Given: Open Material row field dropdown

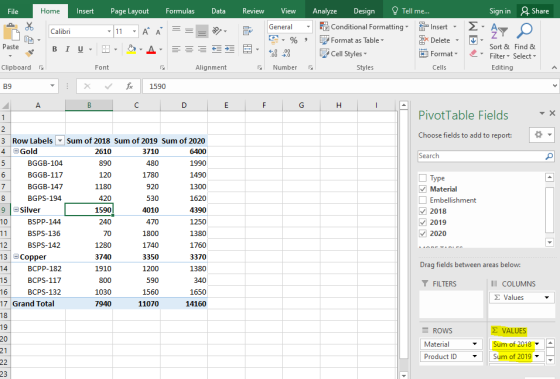Looking at the screenshot, I should 475,344.
